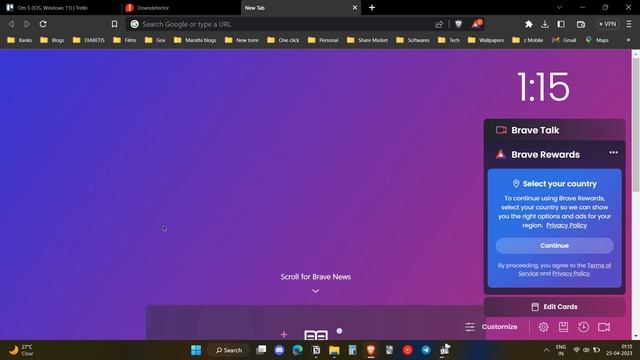Screen dimensions: 640x360
Task: Open History clock icon on new tab page
Action: tap(583, 327)
